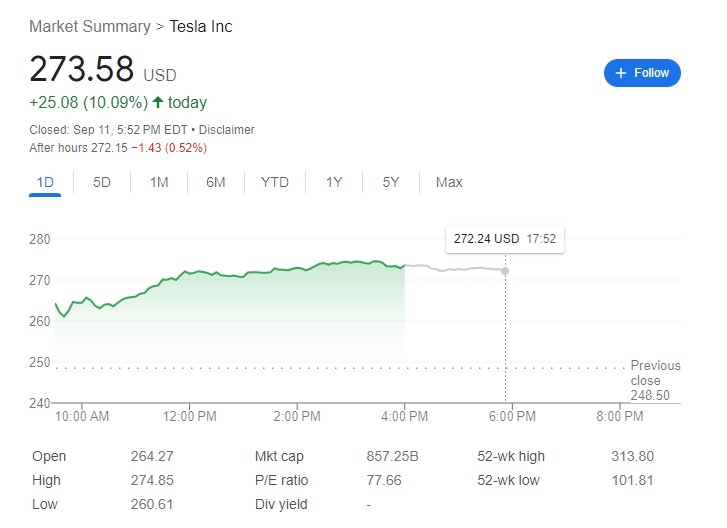This screenshot has width=727, height=528.
Task: Select the Max time range
Action: pyautogui.click(x=449, y=182)
